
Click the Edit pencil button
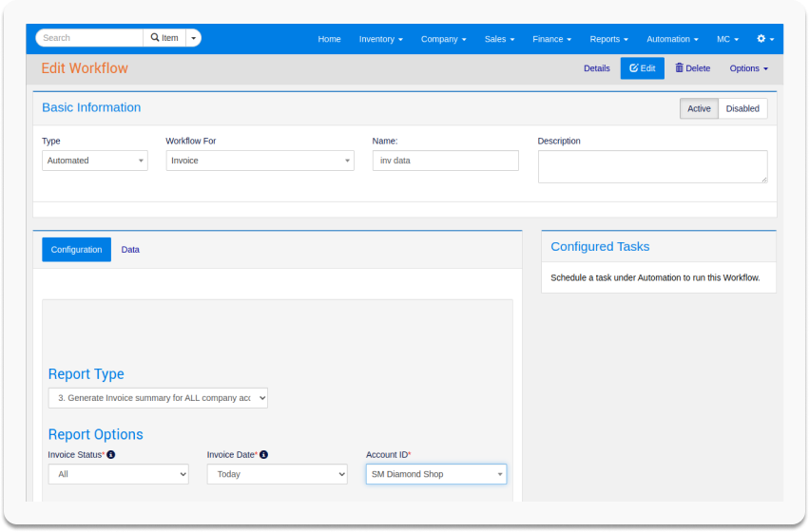tap(642, 68)
